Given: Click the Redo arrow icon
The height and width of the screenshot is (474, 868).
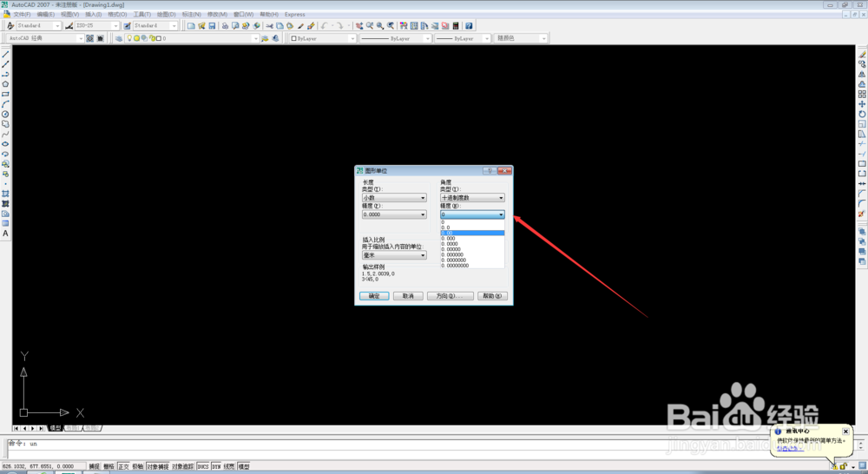Looking at the screenshot, I should (x=340, y=26).
